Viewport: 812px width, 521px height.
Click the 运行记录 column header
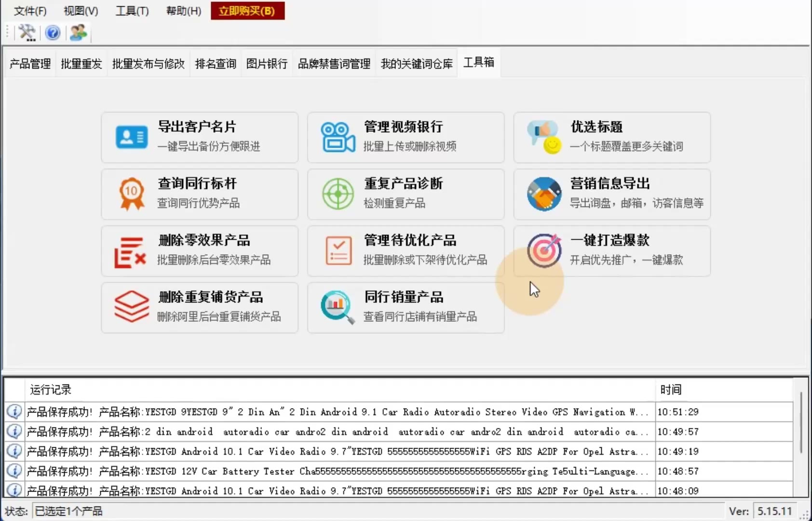point(340,390)
